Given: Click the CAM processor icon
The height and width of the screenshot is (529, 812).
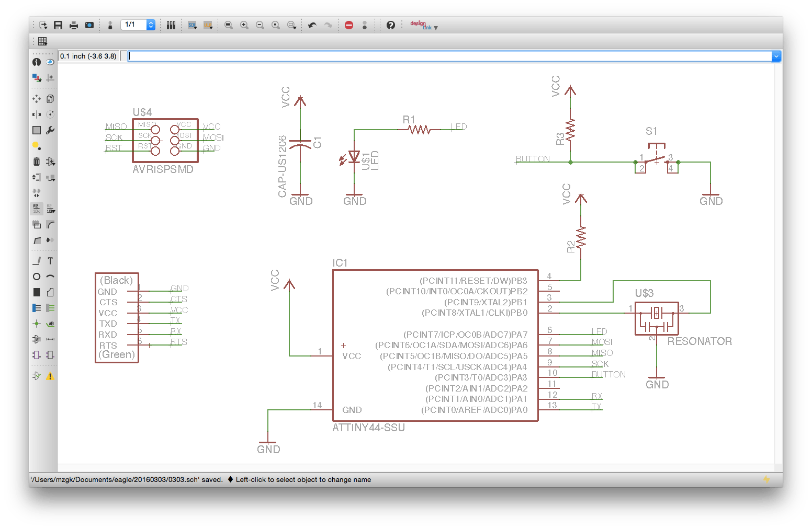Looking at the screenshot, I should point(89,25).
